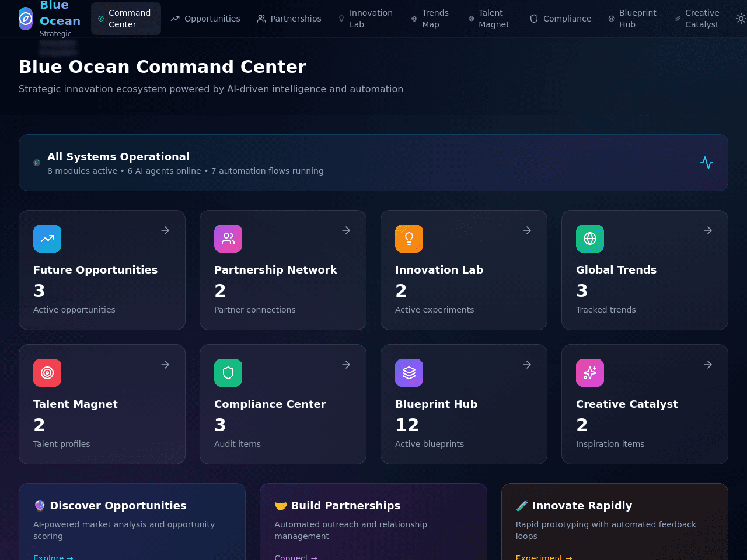Click the Creative Catalyst sparkles icon
The height and width of the screenshot is (560, 747).
coord(590,373)
